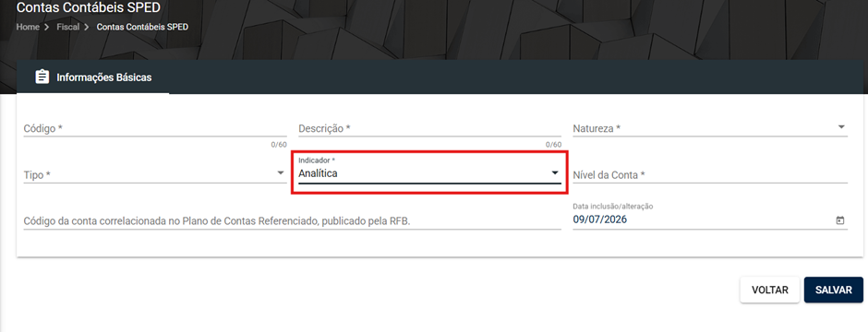Focus the Descrição input field
This screenshot has width=868, height=332.
[x=429, y=128]
